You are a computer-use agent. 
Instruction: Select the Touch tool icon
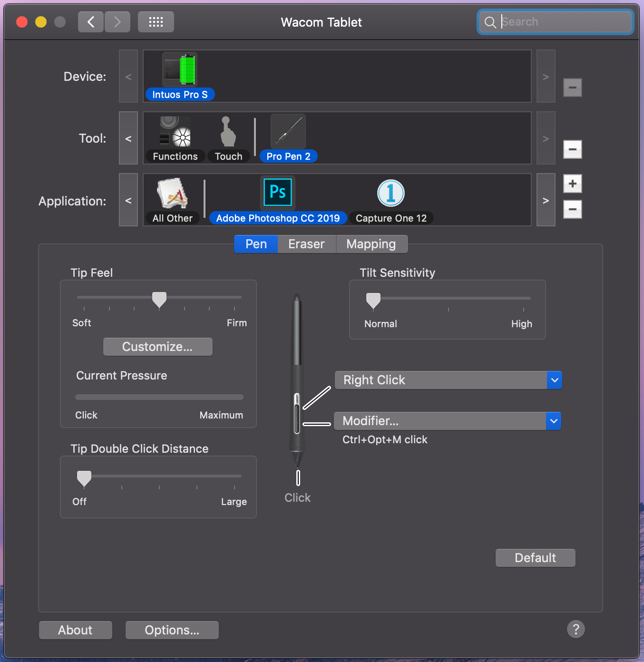click(x=228, y=132)
